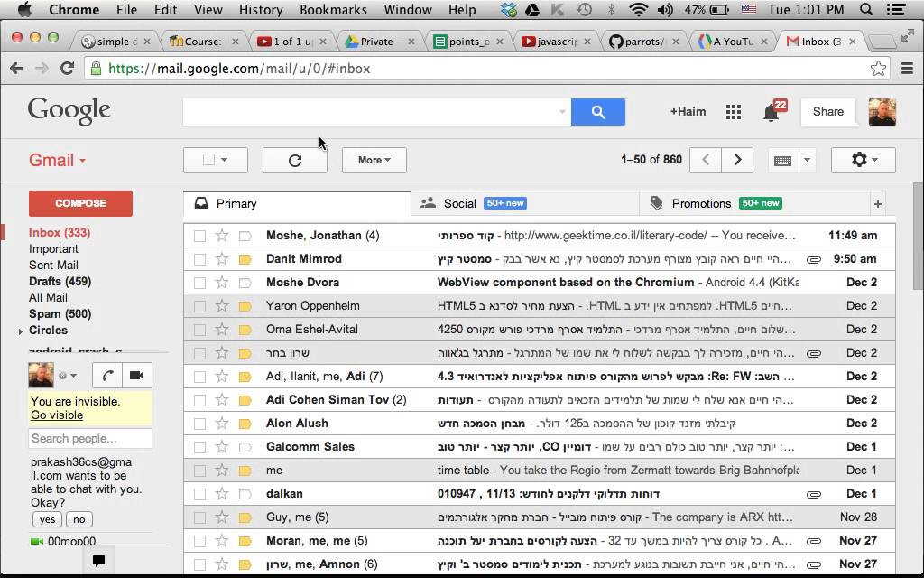924x578 pixels.
Task: Star the Danit Mimrod email
Action: click(222, 259)
